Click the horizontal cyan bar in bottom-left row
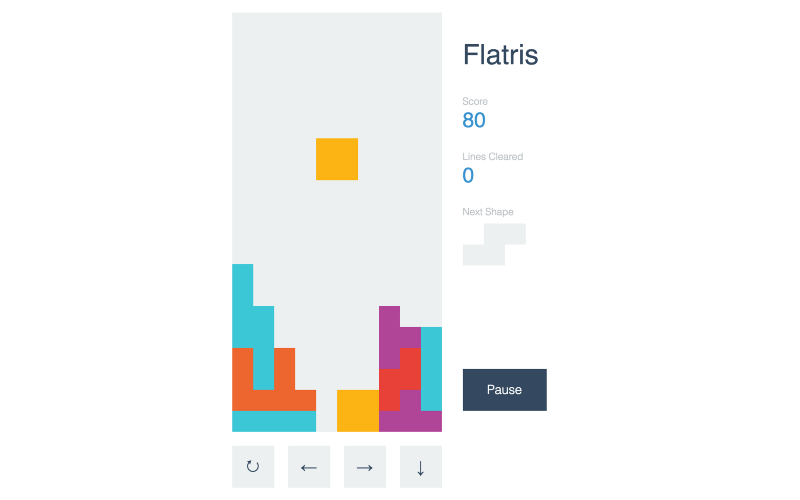The image size is (800, 500). [x=274, y=421]
